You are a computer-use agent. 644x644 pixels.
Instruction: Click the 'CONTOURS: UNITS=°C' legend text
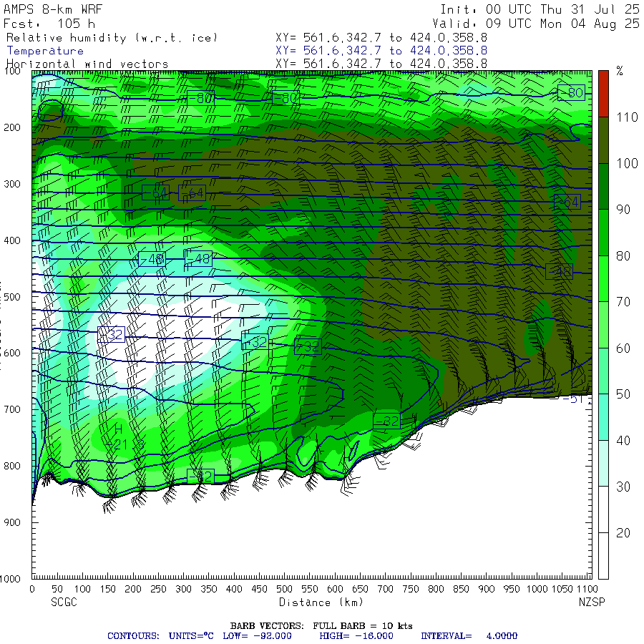[160, 636]
